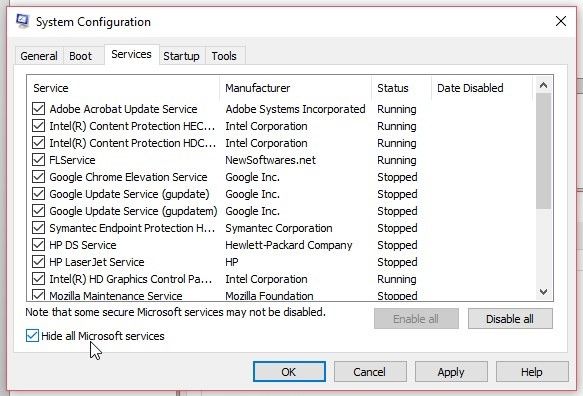Select the HP LaserJet Service row name
Screen dimensions: 583x396
[97, 262]
